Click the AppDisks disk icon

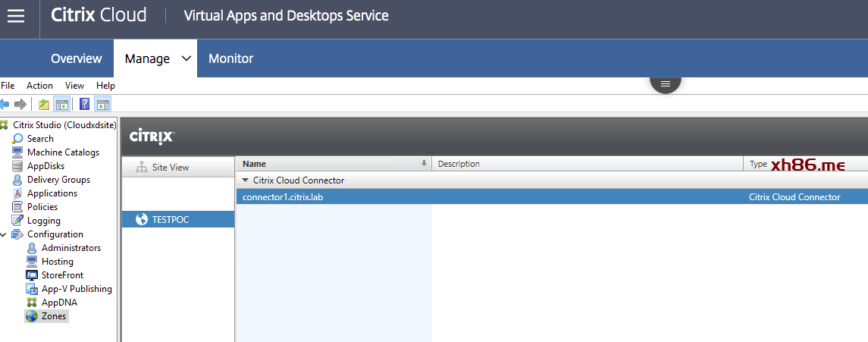(x=17, y=166)
